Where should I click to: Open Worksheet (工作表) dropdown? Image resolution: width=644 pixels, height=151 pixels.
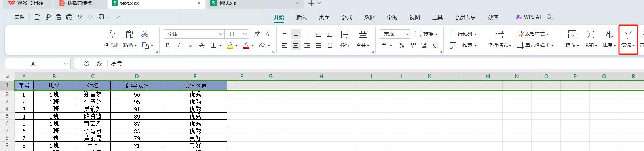463,45
